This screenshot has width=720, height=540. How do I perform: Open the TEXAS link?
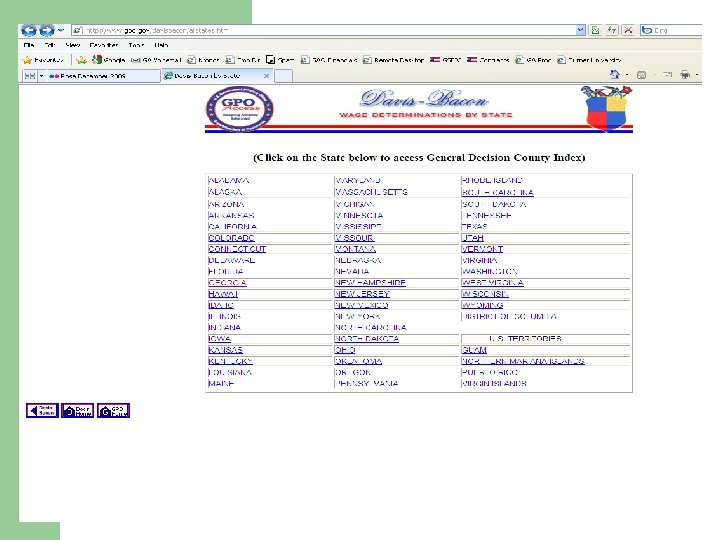click(474, 227)
